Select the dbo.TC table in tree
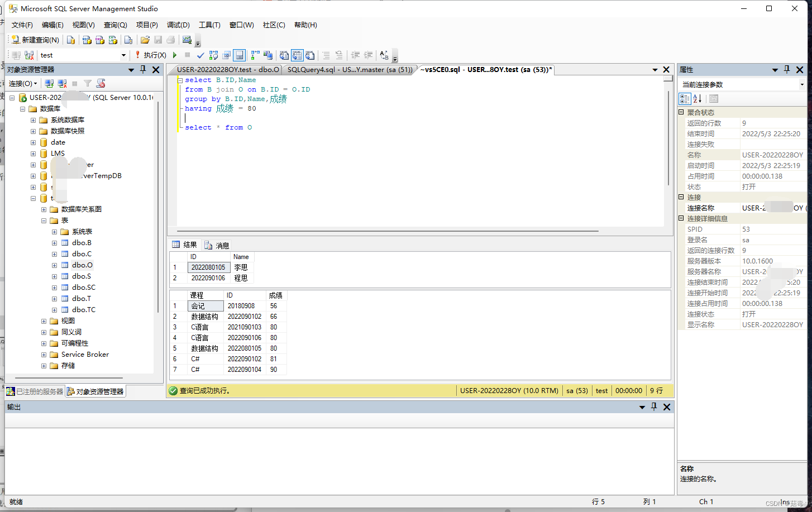Image resolution: width=812 pixels, height=512 pixels. click(x=84, y=309)
